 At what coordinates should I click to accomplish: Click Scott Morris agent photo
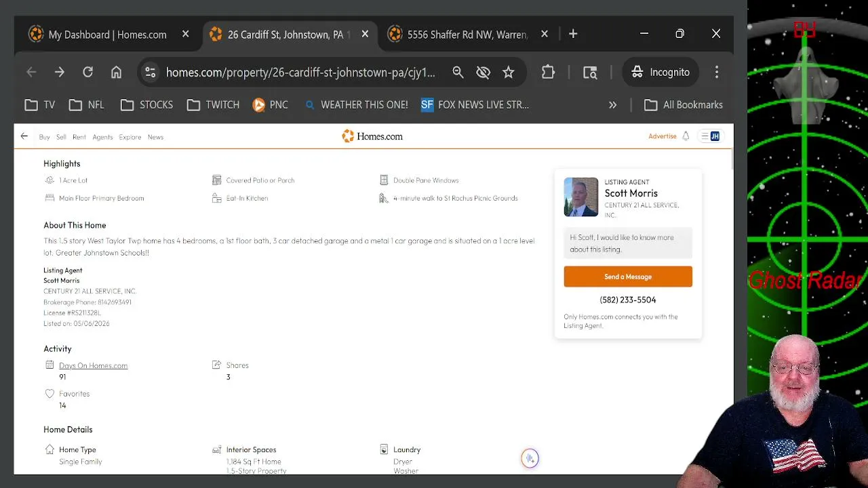point(581,197)
